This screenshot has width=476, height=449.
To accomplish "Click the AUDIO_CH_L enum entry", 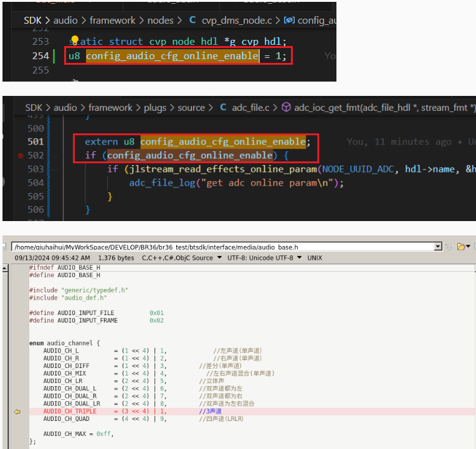I will click(60, 351).
